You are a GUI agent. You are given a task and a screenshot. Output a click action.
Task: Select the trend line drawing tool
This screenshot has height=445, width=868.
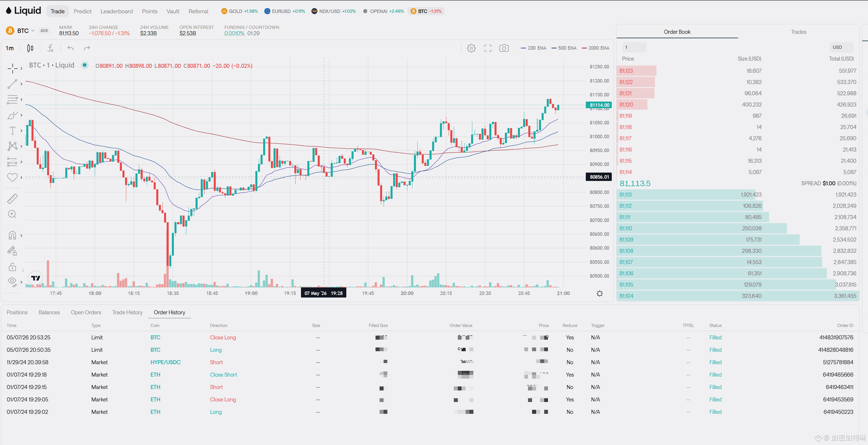coord(12,84)
